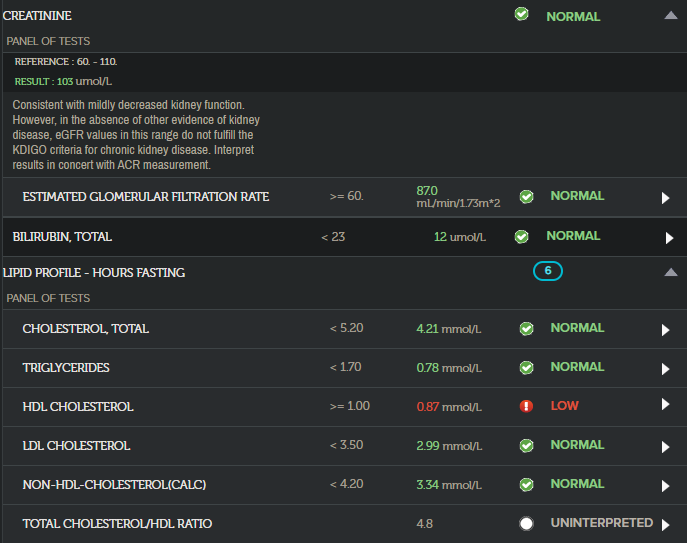
Task: Collapse the Lipid Profile panel arrow
Action: (x=669, y=272)
